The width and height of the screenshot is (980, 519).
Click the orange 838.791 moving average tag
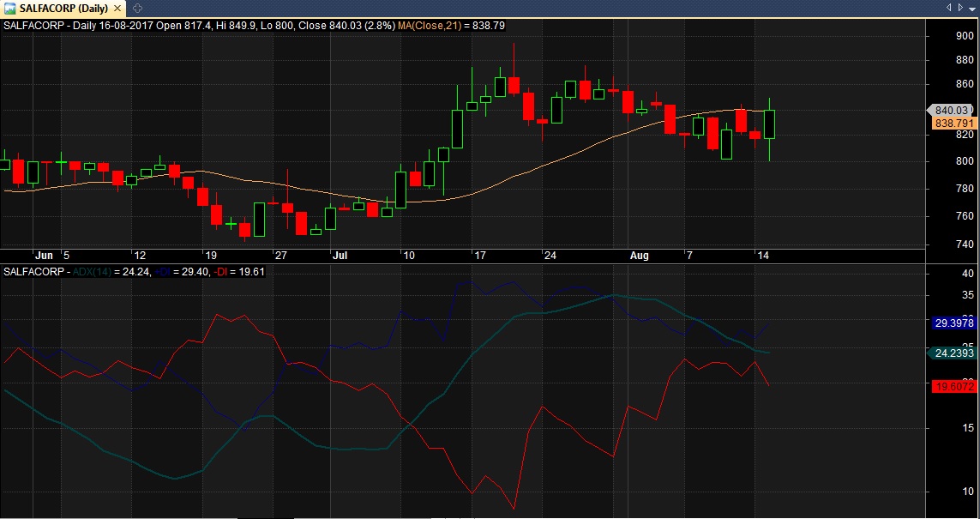pyautogui.click(x=952, y=124)
